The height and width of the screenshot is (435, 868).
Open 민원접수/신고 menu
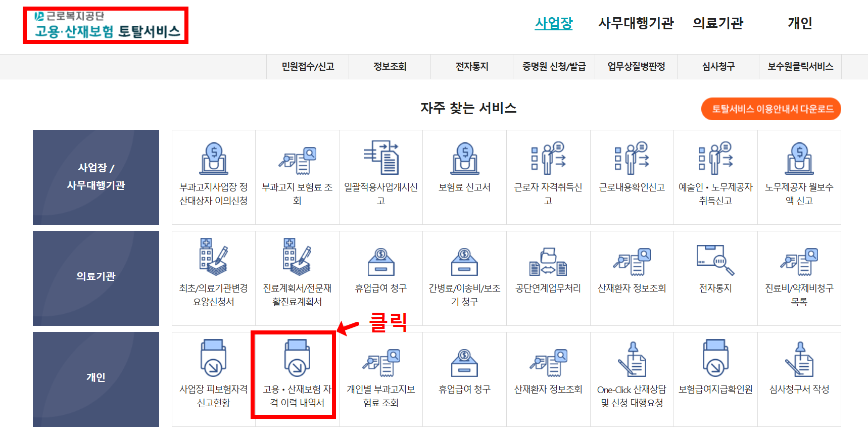308,67
